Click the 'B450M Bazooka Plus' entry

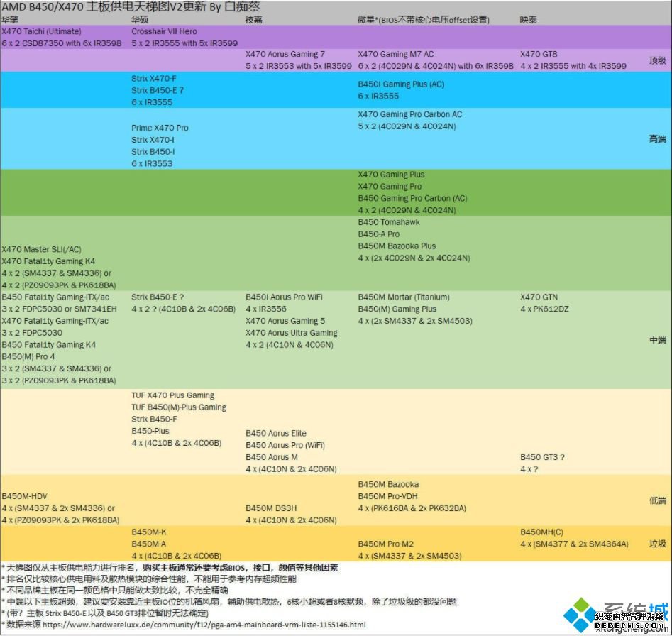pos(397,246)
